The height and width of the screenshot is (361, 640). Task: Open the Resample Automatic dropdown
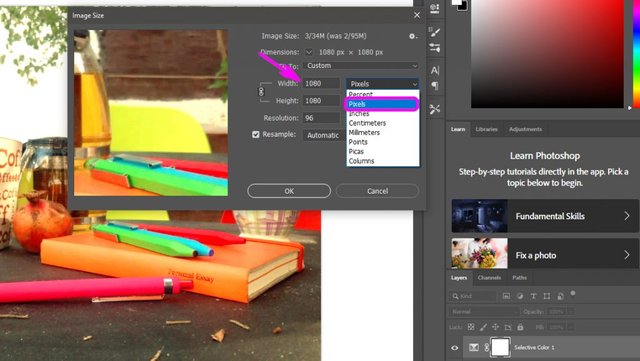pos(324,135)
